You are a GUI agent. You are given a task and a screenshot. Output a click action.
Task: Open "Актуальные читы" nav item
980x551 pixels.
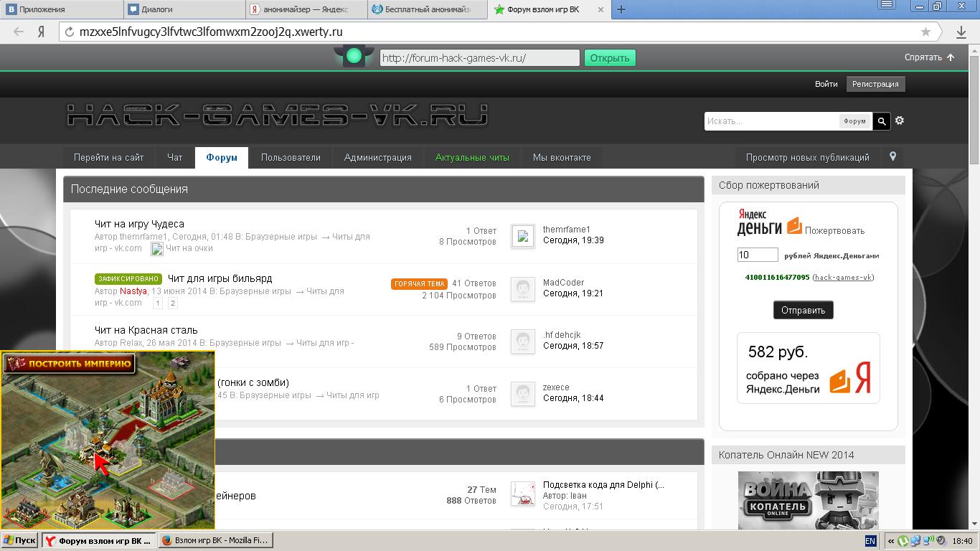pos(472,157)
